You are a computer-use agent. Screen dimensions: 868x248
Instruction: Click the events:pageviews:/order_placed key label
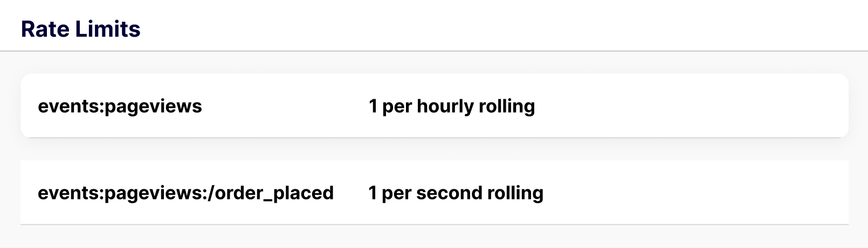(185, 193)
